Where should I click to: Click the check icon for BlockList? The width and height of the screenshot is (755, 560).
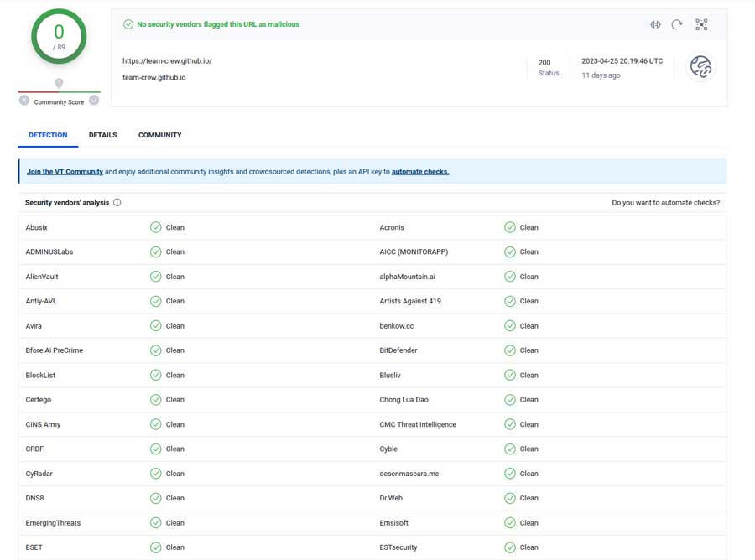(x=155, y=375)
